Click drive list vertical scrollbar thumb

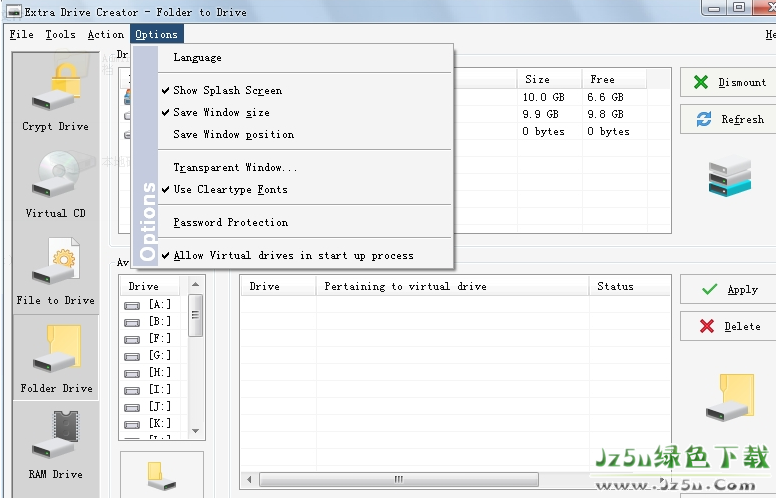click(195, 315)
